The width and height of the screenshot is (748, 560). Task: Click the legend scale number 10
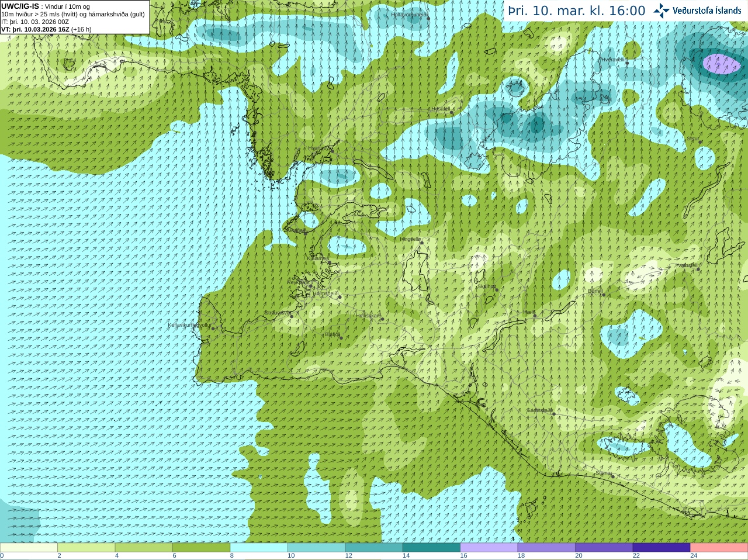click(x=291, y=556)
